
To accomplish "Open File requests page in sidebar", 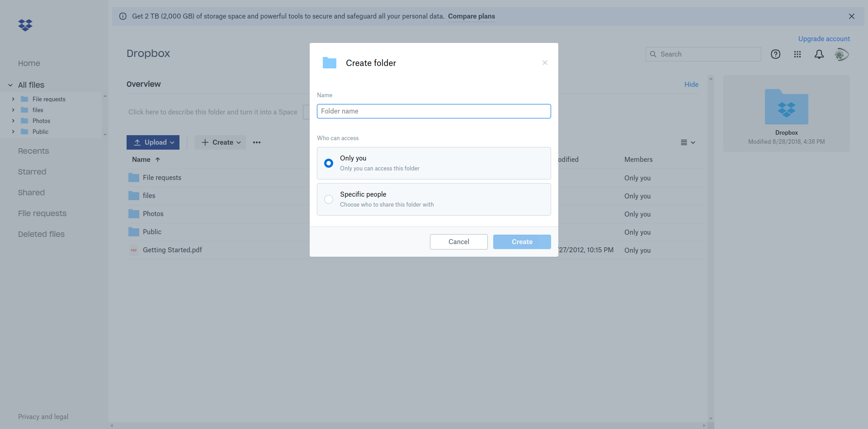I will coord(42,213).
